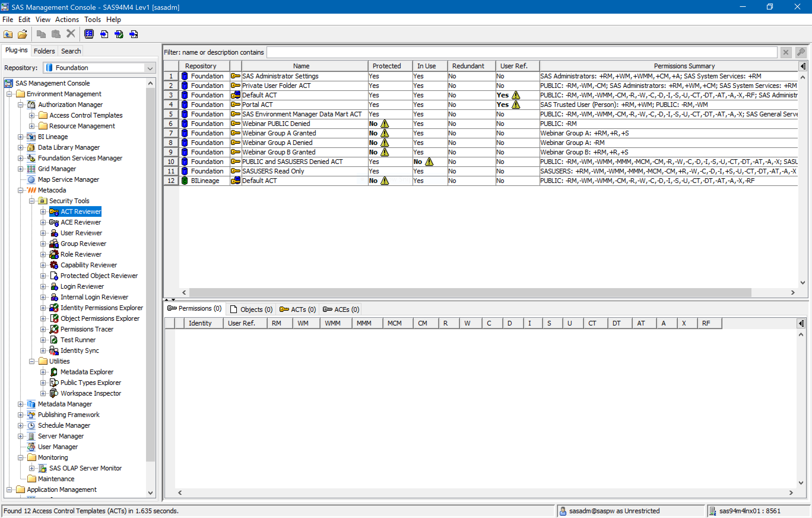812x518 pixels.
Task: Click the Map Service Manager globe icon
Action: (x=31, y=179)
